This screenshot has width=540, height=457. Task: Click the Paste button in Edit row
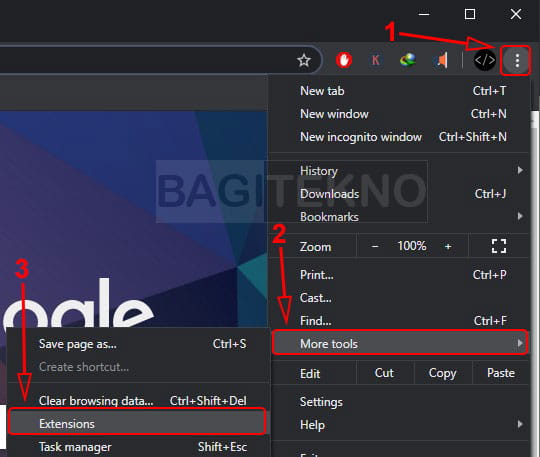pyautogui.click(x=501, y=373)
